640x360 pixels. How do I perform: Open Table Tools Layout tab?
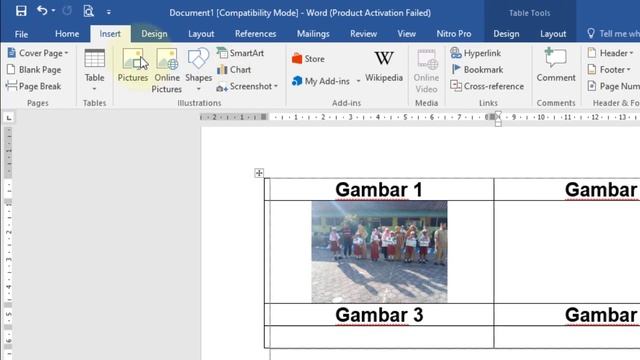click(553, 34)
